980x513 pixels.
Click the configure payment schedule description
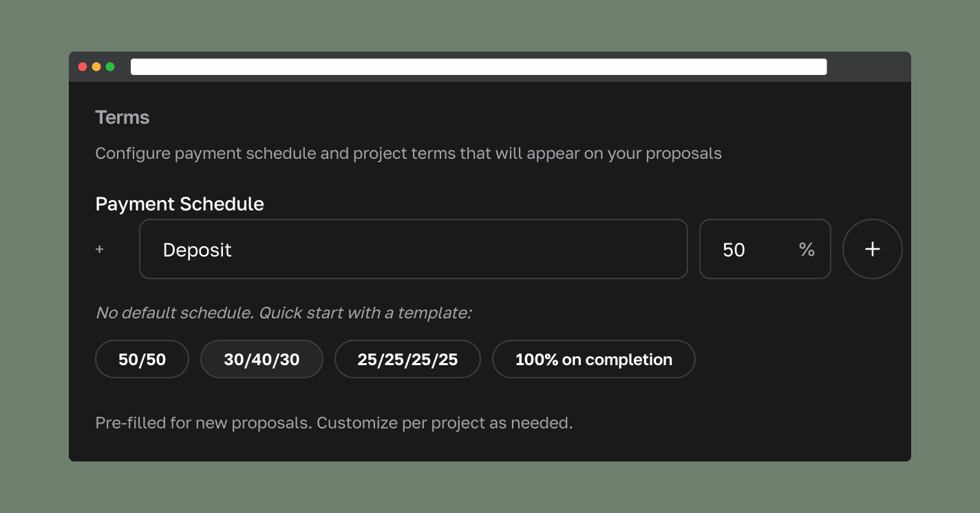pyautogui.click(x=408, y=153)
